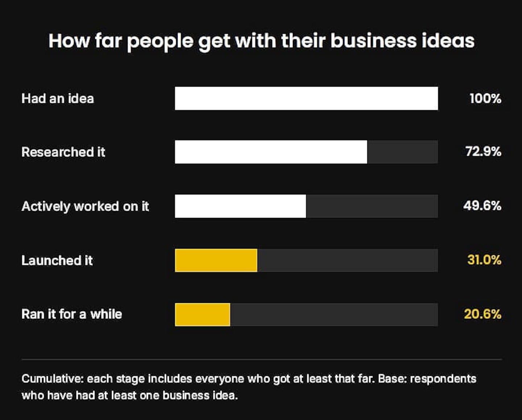Click the yellow 'Launched it' bar
The image size is (522, 420).
(216, 260)
